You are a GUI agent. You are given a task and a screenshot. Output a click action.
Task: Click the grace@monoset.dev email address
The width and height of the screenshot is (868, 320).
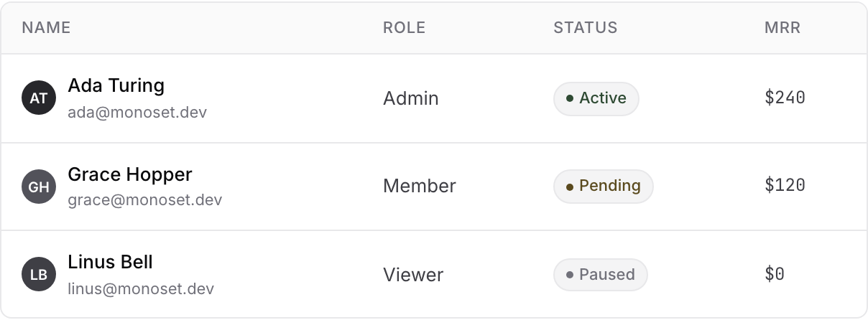tap(144, 200)
